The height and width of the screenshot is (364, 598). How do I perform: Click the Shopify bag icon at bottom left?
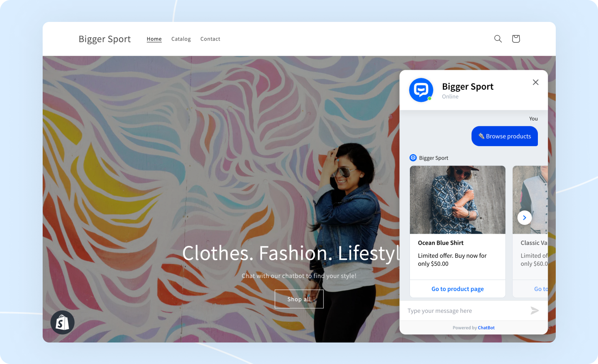point(62,322)
